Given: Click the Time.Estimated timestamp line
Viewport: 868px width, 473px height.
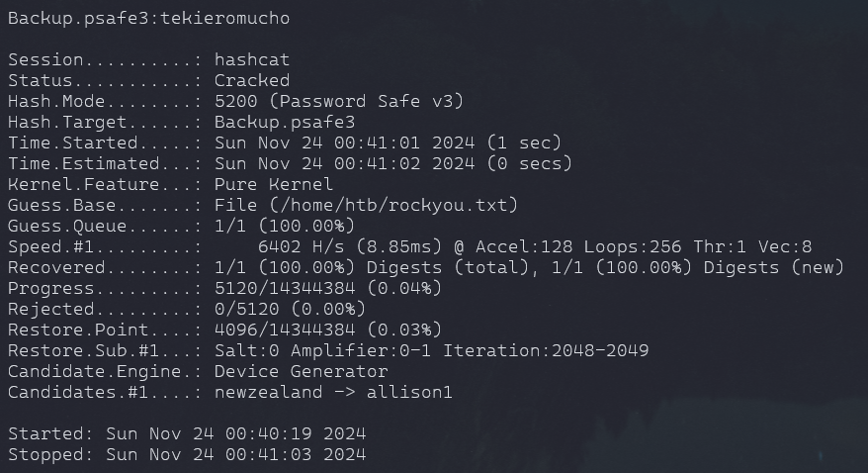Looking at the screenshot, I should point(393,163).
